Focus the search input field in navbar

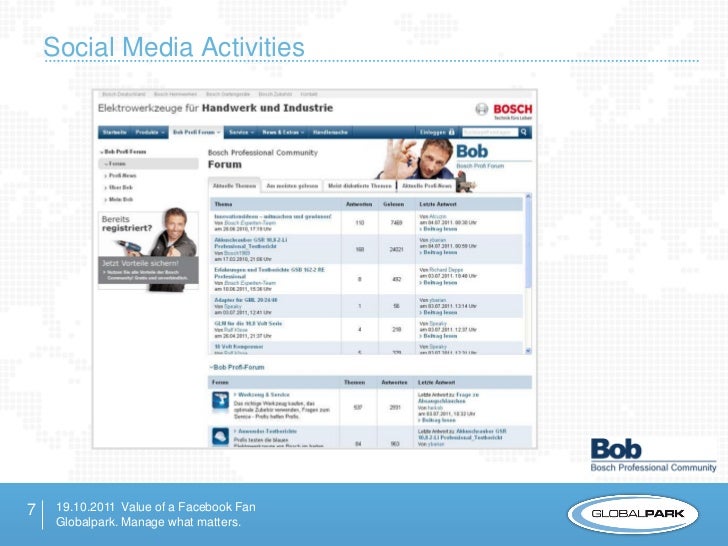490,132
